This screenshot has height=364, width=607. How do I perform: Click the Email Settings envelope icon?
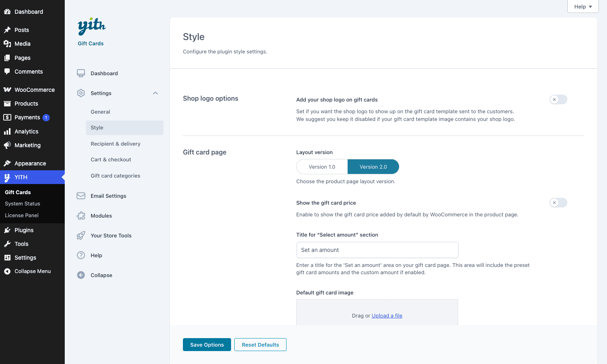81,196
